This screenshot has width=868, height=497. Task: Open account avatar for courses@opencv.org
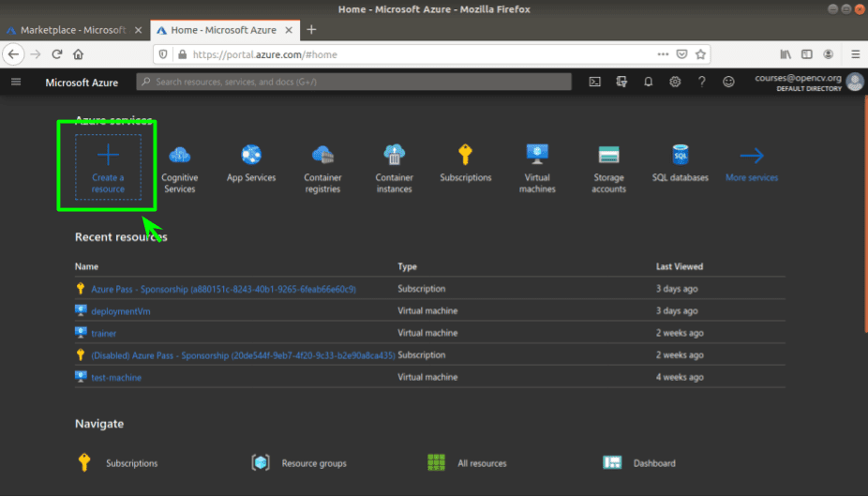click(x=855, y=82)
